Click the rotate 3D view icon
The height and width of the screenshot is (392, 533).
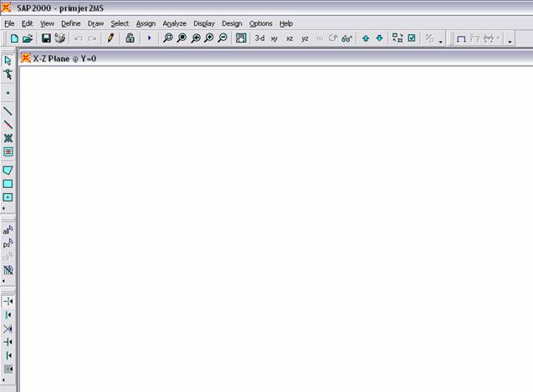333,38
